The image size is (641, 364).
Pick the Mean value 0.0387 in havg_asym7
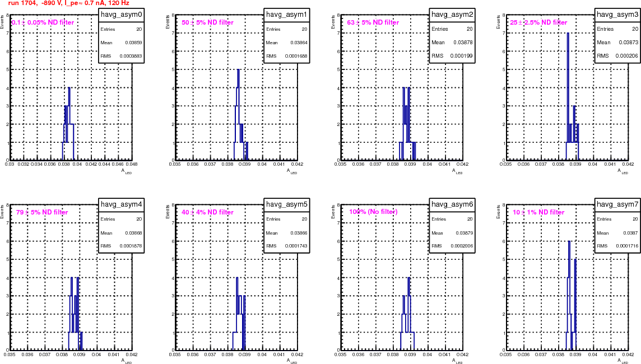631,233
